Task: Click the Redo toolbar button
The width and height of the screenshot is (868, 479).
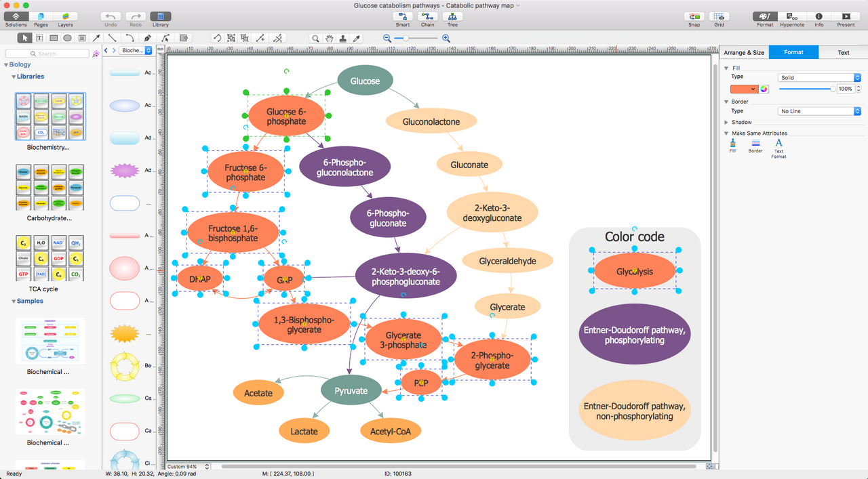Action: [x=136, y=16]
